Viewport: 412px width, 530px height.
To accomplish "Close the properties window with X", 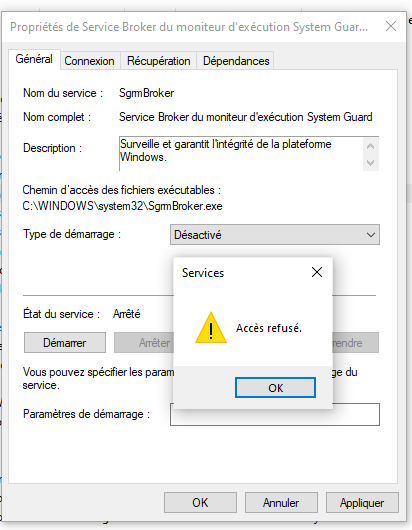I will point(391,26).
